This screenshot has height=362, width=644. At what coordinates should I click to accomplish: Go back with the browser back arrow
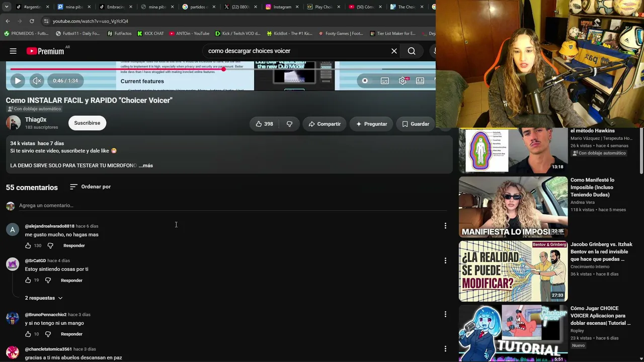tap(8, 21)
